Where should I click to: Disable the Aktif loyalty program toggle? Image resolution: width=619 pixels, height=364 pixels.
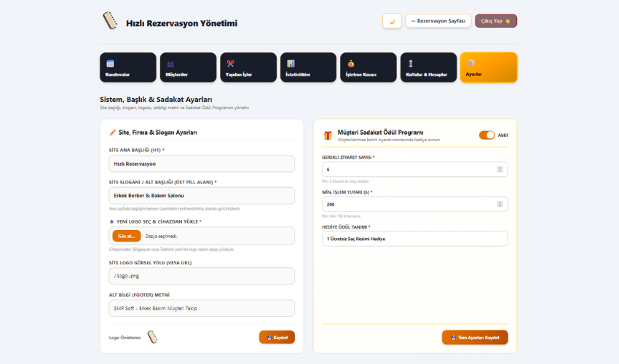pos(486,135)
